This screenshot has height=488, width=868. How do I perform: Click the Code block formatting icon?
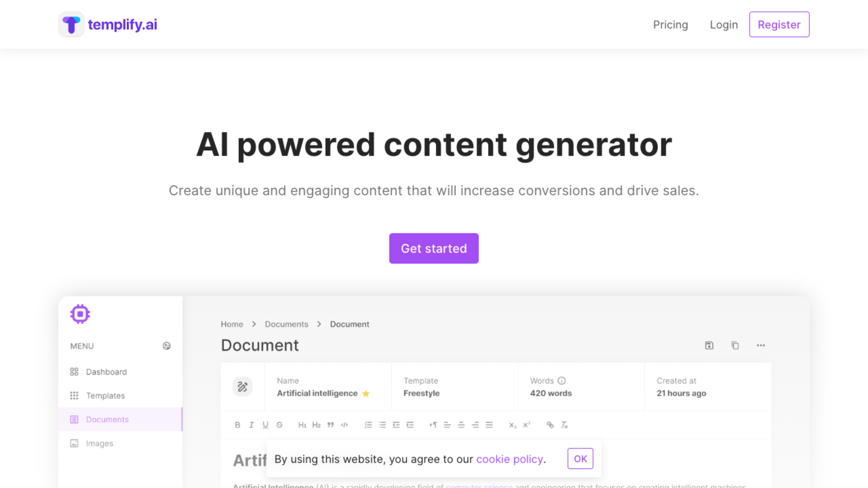pos(344,424)
